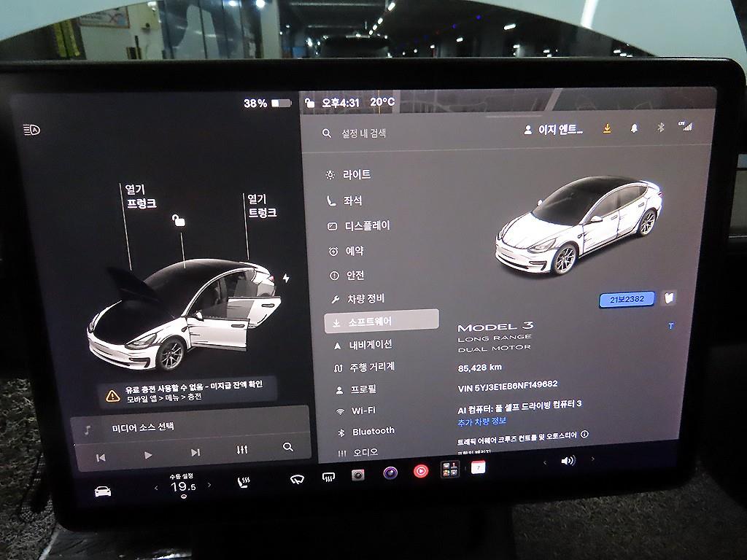Check the LTE signal strength icon
The image size is (747, 560).
point(686,126)
